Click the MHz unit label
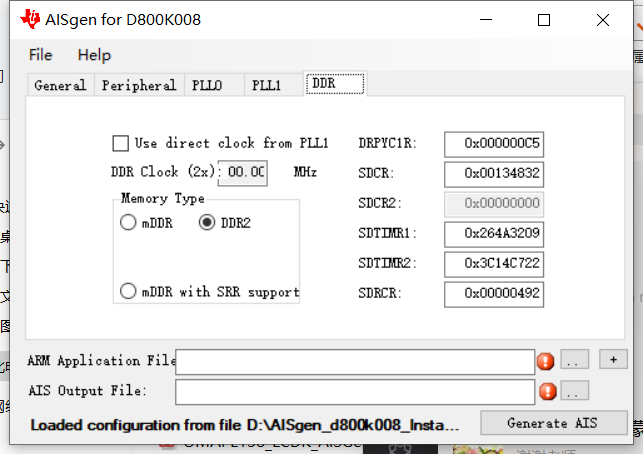Viewport: 643px width, 454px height. click(x=305, y=171)
